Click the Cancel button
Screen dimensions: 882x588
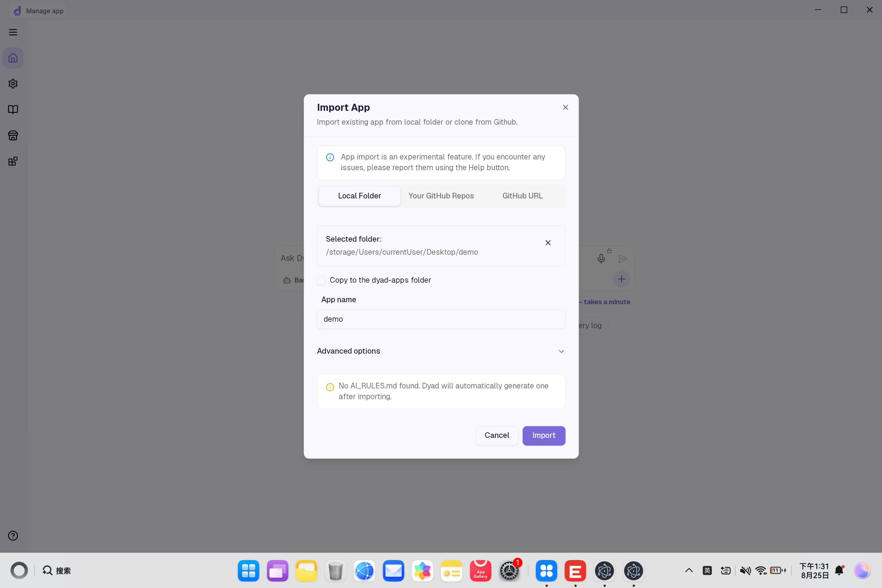pyautogui.click(x=497, y=436)
